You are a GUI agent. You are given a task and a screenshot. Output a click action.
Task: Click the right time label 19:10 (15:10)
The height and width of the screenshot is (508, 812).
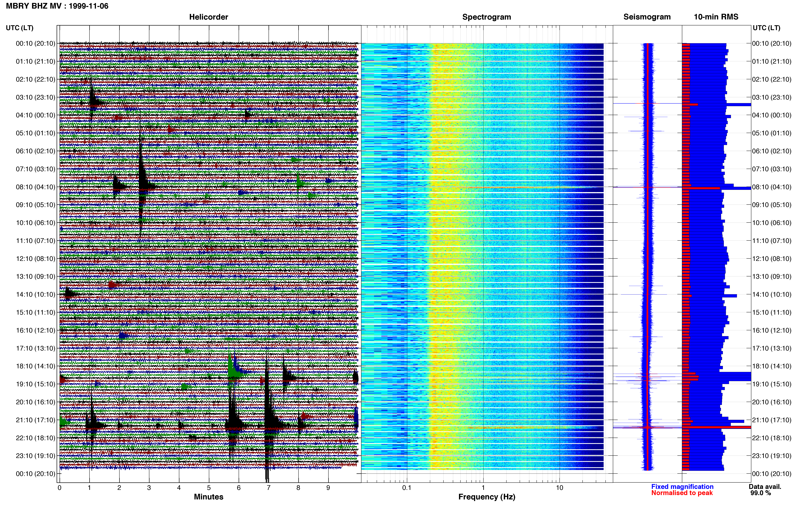point(772,384)
